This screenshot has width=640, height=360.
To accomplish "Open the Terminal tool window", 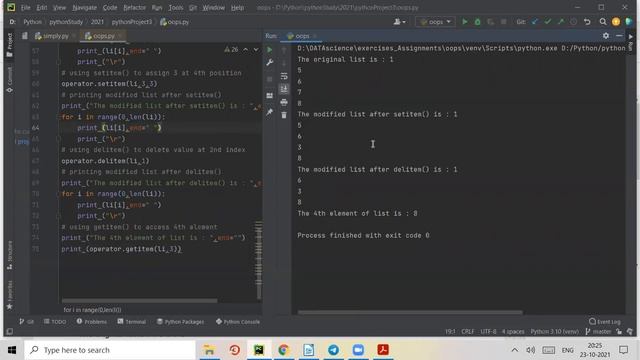I will [x=131, y=322].
